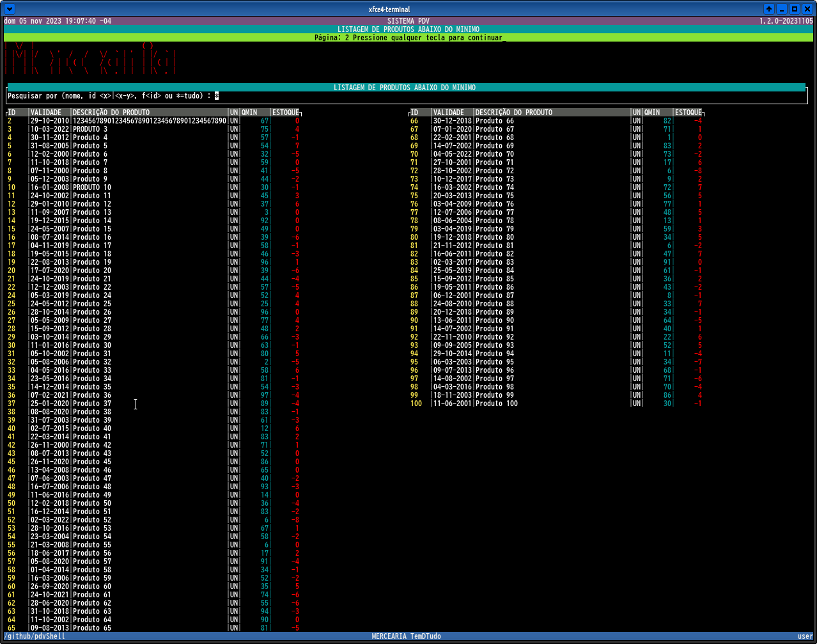Click the '/github/pdvShell' path in the status bar

(35, 636)
